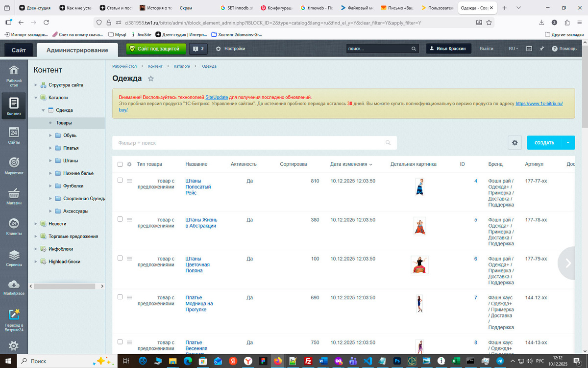This screenshot has width=588, height=368.
Task: Open row menu for Штаны Жизнь в Абстракции
Action: pos(129,220)
